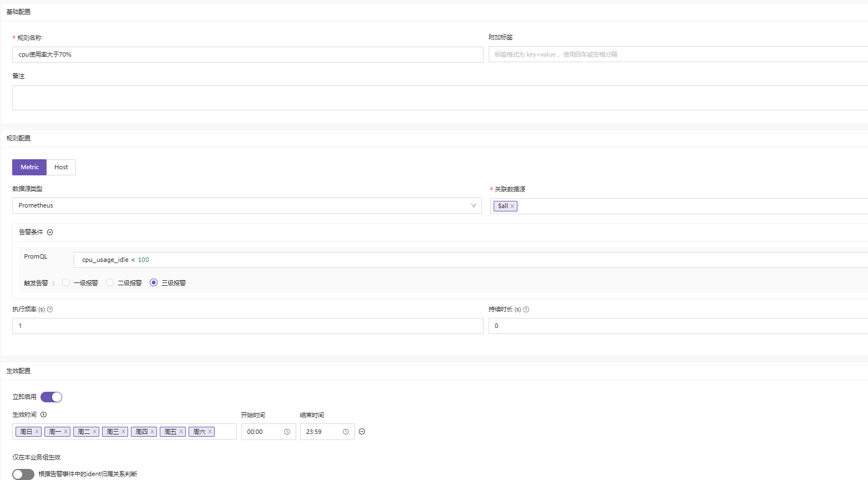Click help icon beside 执行频率 (s)
This screenshot has width=868, height=480.
50,310
